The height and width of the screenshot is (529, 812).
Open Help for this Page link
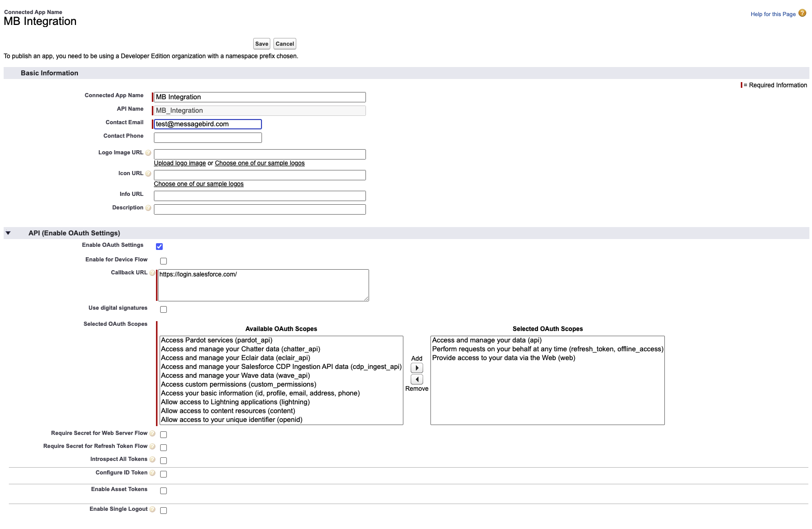tap(773, 14)
